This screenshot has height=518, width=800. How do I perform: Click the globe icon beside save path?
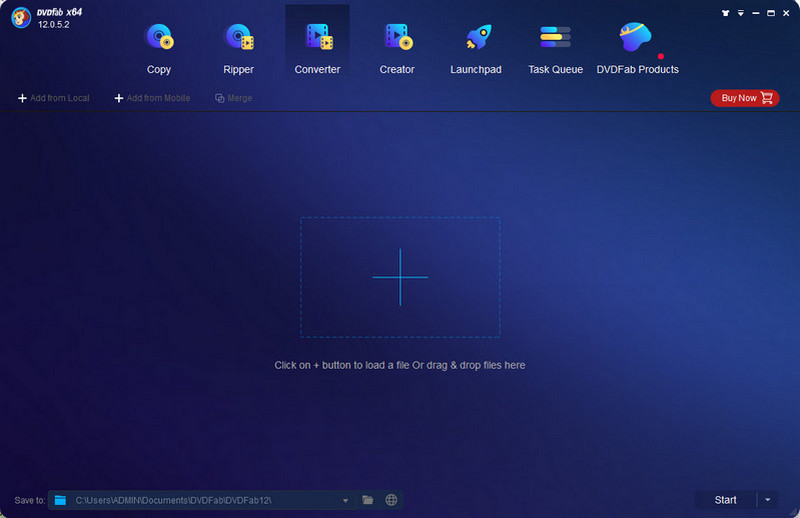(392, 500)
